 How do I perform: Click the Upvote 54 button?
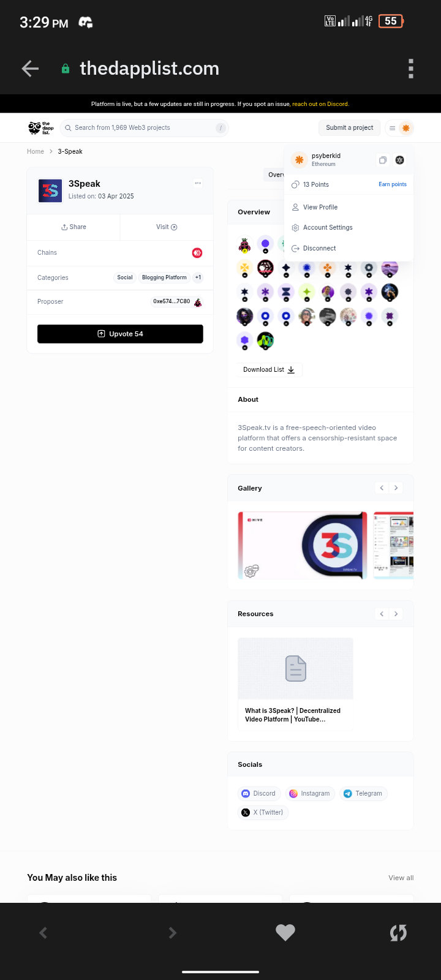pos(120,334)
